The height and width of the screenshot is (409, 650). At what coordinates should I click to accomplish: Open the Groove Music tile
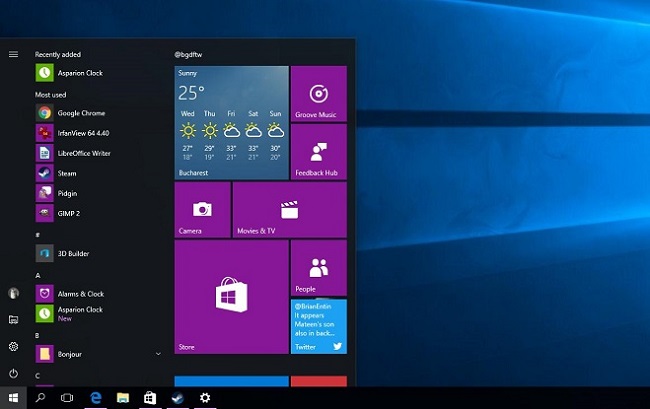[x=319, y=94]
